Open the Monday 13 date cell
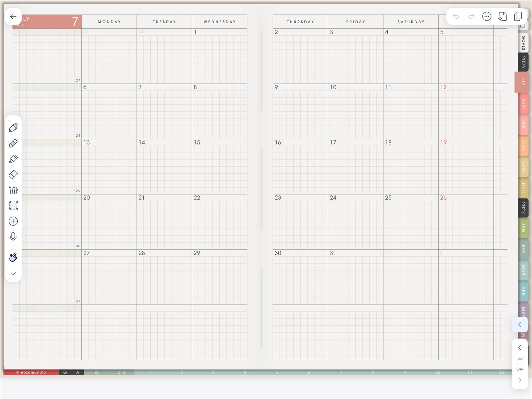This screenshot has width=532, height=399. [109, 166]
